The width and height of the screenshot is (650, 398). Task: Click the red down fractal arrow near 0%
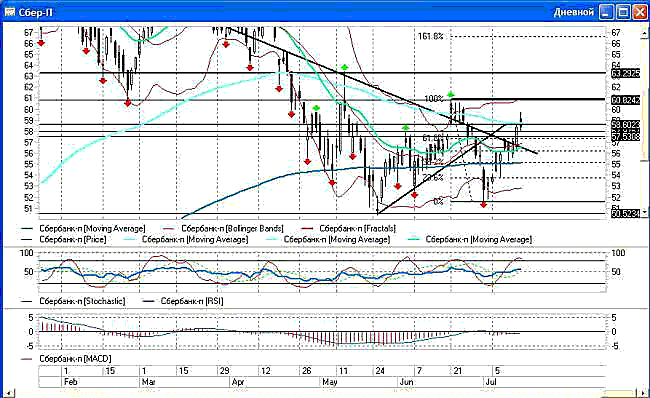pyautogui.click(x=483, y=204)
